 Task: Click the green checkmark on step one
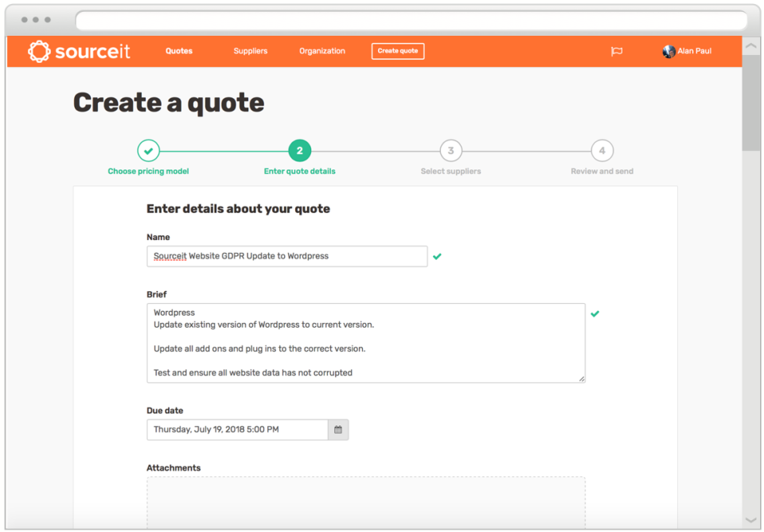coord(148,150)
